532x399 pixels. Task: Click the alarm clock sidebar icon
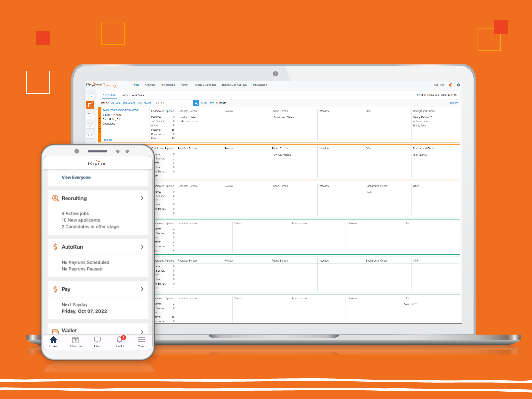pos(90,134)
